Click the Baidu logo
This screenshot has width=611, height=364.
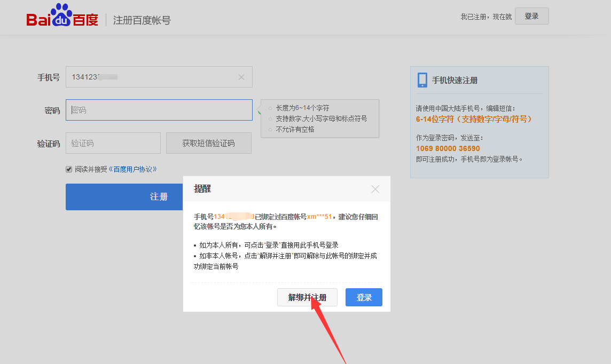click(62, 15)
